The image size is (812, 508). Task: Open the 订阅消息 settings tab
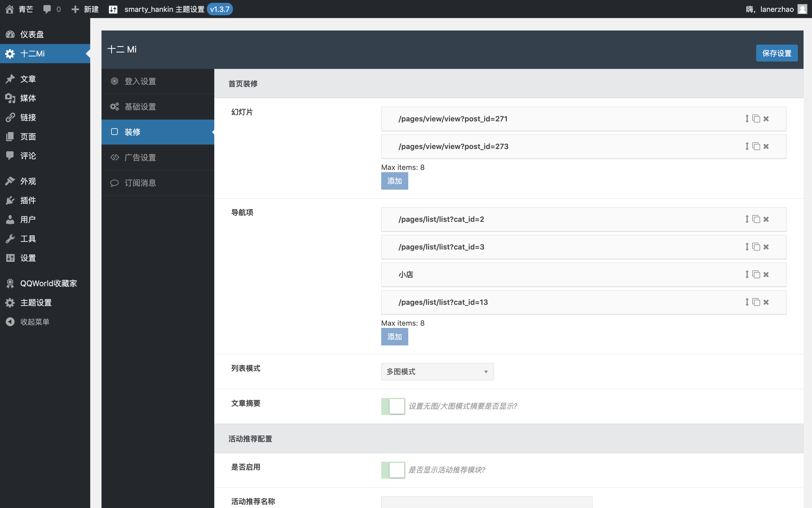(x=158, y=183)
